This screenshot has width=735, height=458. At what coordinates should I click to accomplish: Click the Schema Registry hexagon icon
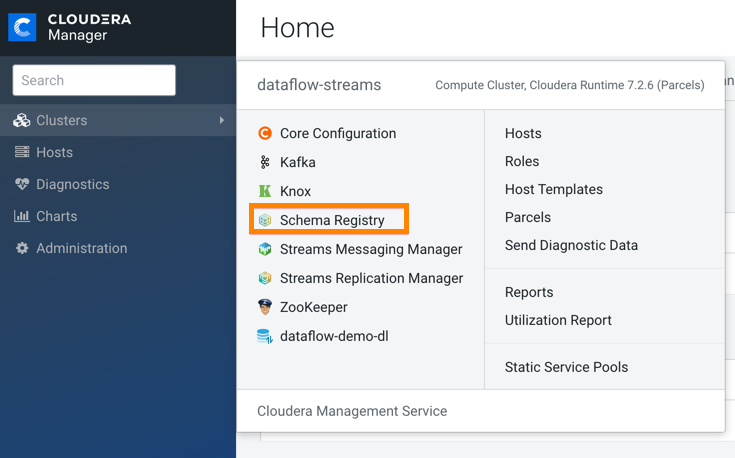[265, 220]
